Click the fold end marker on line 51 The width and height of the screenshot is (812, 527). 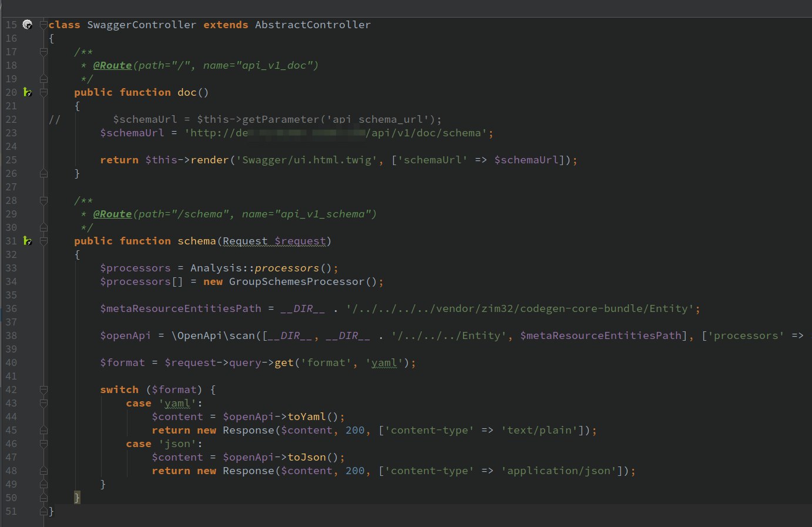click(x=43, y=511)
